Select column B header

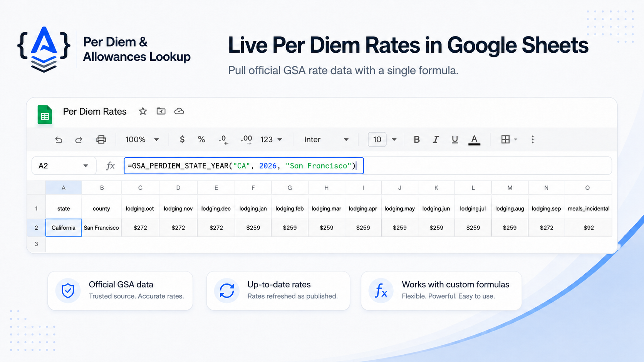click(x=102, y=188)
